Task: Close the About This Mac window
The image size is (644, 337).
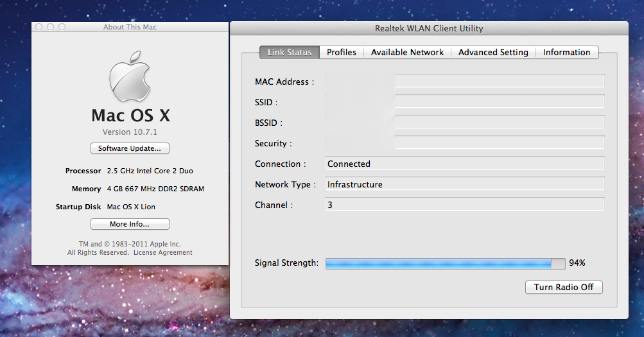Action: click(39, 27)
